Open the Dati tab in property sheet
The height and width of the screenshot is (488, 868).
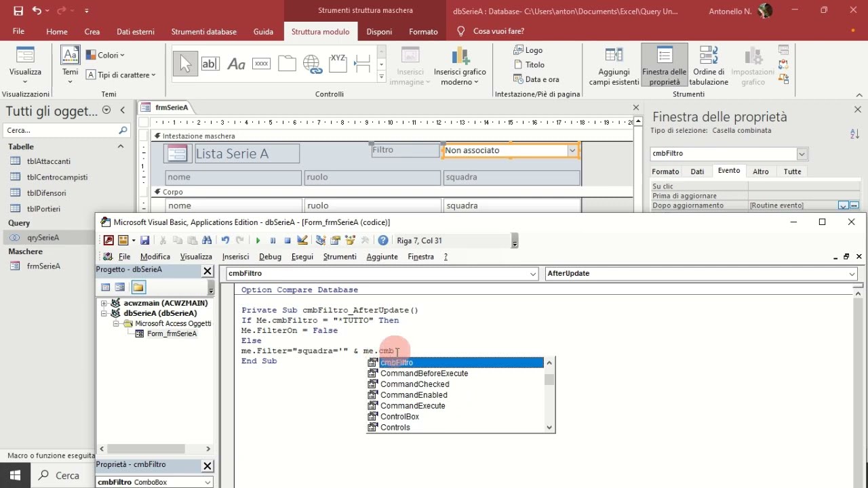coord(697,171)
